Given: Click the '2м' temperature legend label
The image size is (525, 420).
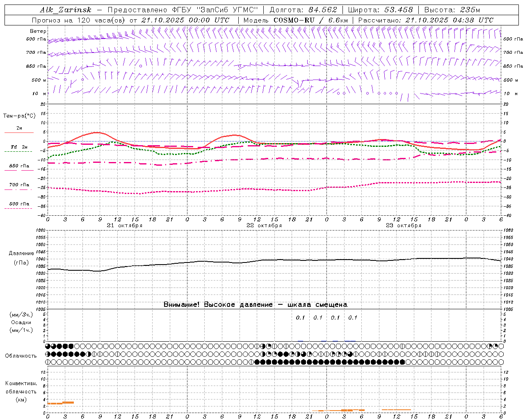Looking at the screenshot, I should click(19, 128).
